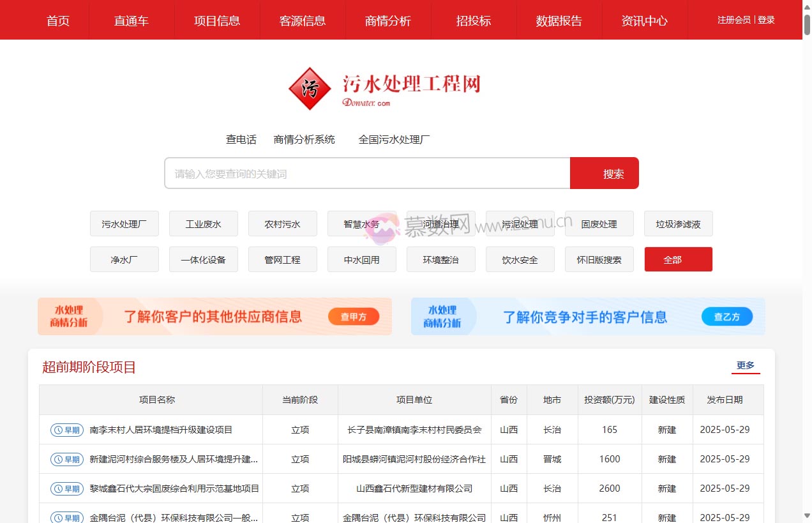Open 查乙方 from the blue banner

click(726, 316)
